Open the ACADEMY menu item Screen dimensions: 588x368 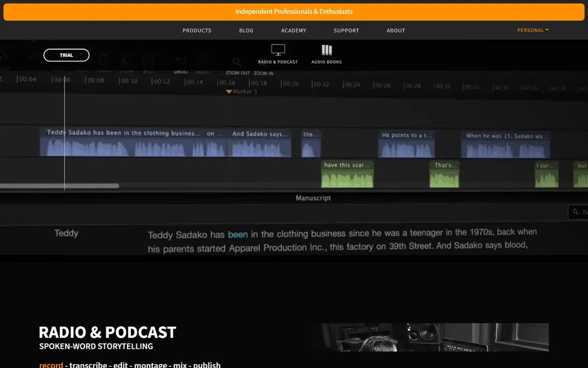pyautogui.click(x=293, y=30)
